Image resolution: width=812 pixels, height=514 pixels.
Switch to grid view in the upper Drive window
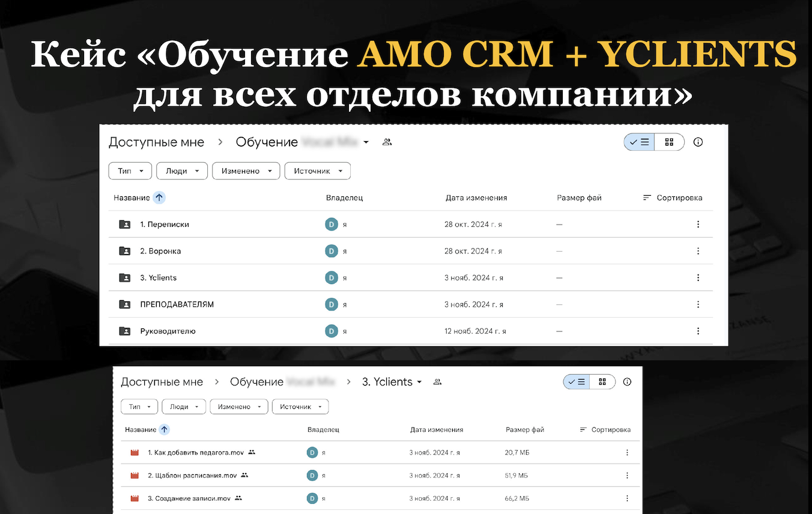(x=669, y=142)
